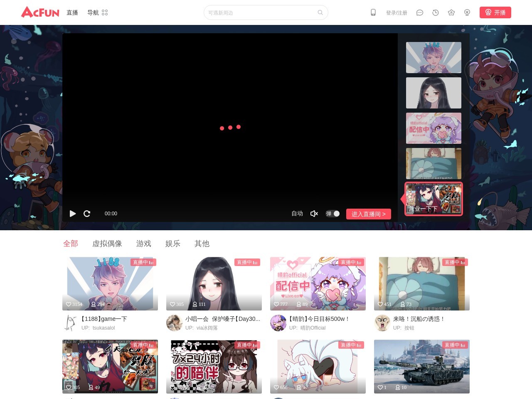Click the 10 viewers icon on tank card
The width and height of the screenshot is (532, 399).
[x=398, y=387]
